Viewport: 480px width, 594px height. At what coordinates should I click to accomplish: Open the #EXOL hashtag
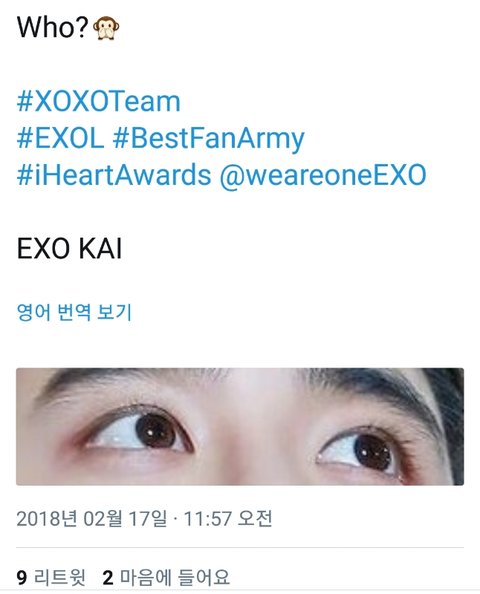60,138
